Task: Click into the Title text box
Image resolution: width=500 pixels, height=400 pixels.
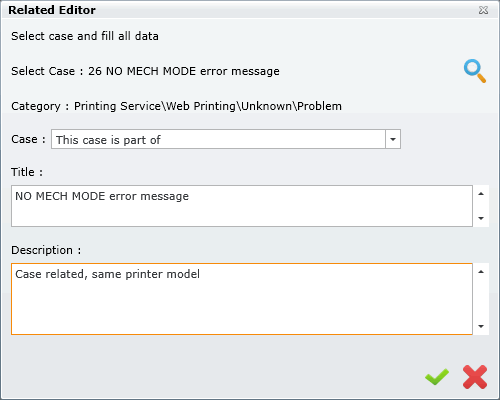Action: (x=242, y=206)
